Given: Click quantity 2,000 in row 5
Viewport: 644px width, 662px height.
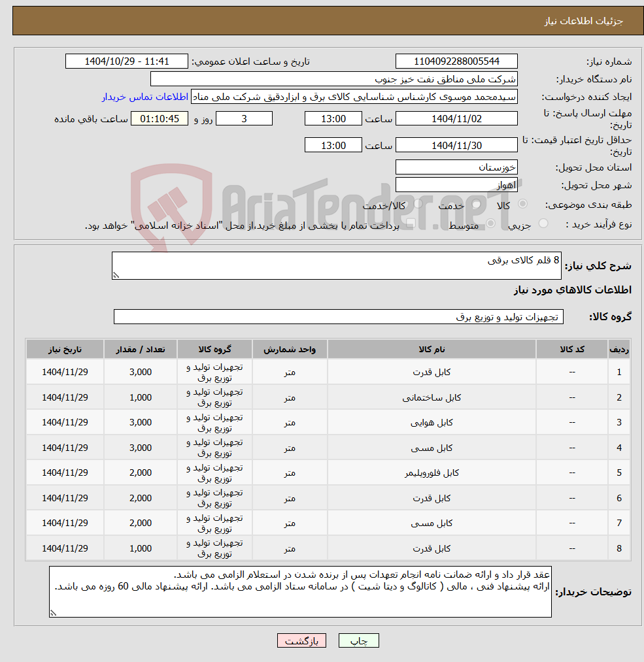Looking at the screenshot, I should tap(141, 472).
